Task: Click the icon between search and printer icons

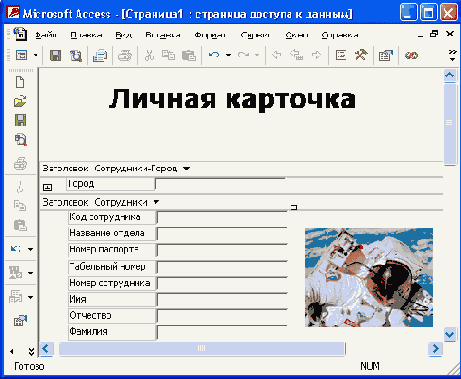Action: coord(100,55)
